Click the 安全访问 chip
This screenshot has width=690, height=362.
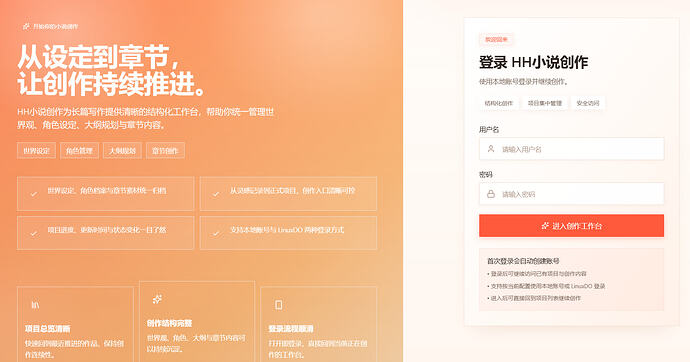(x=588, y=103)
